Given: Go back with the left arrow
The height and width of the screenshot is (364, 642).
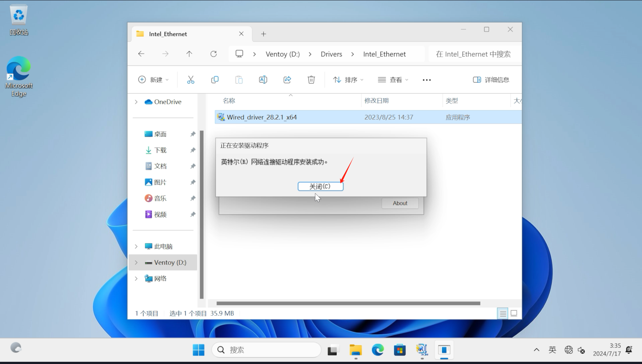Looking at the screenshot, I should 141,54.
